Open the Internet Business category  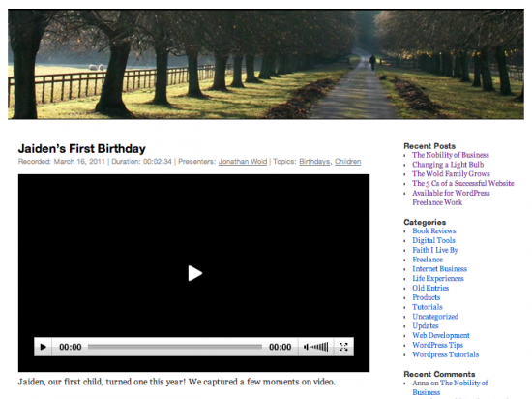click(440, 269)
